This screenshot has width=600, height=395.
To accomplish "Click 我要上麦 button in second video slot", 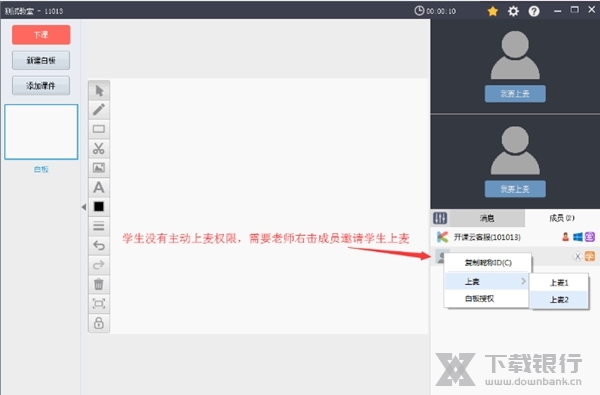I will coord(515,189).
